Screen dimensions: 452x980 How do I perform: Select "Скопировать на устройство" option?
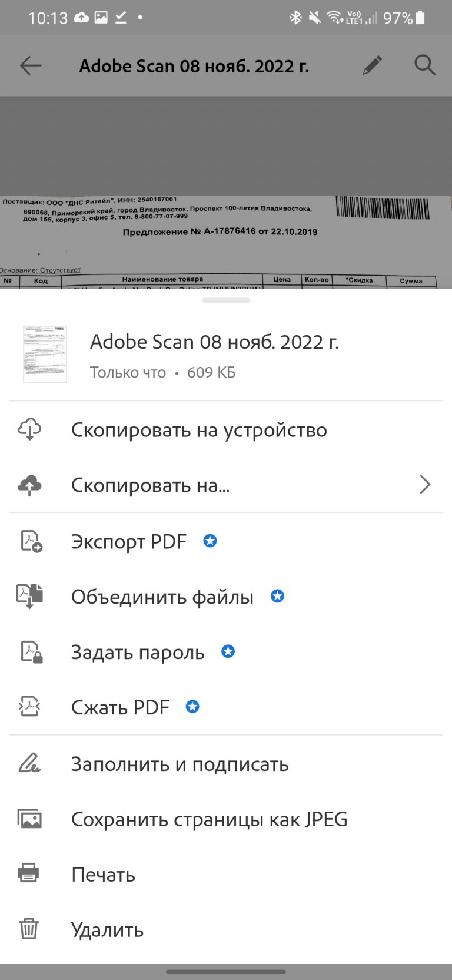(199, 430)
